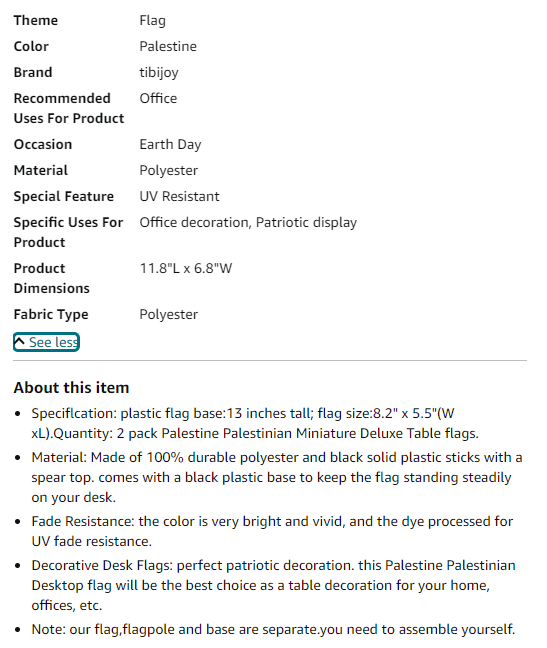
Task: Click the Palestine color value
Action: point(168,46)
